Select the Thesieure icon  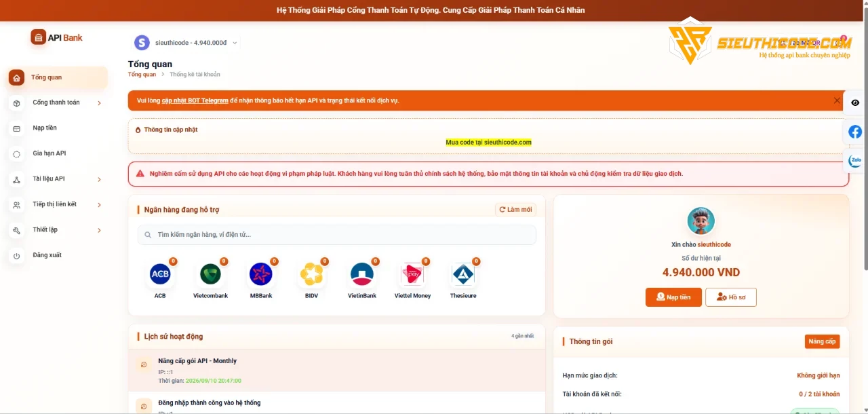[463, 274]
